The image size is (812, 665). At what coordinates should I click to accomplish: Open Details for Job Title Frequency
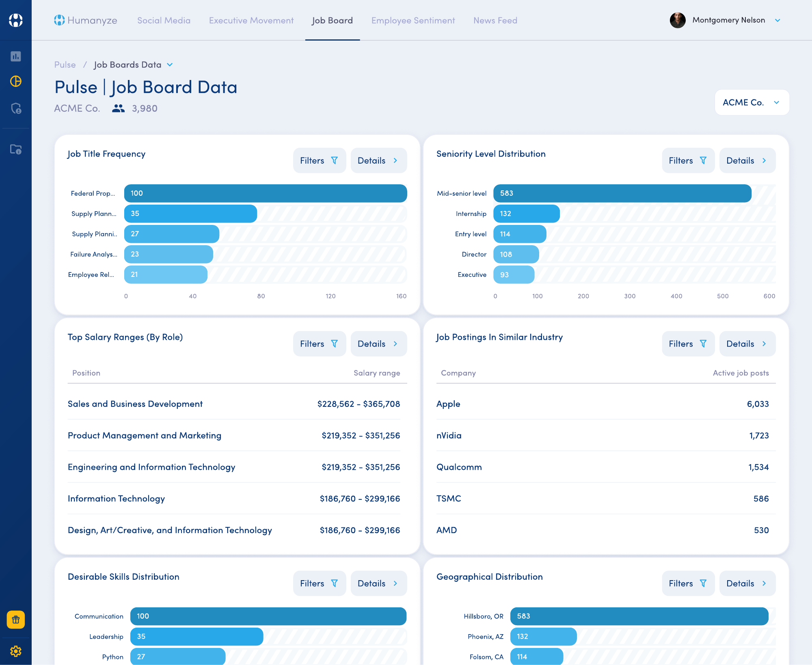click(x=379, y=160)
